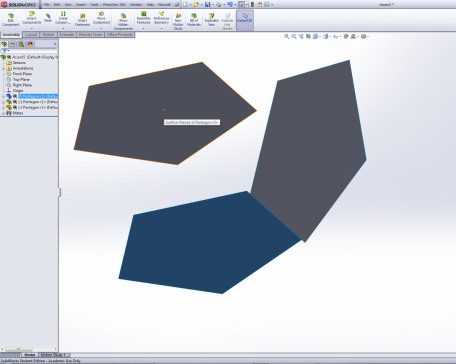Click the Rebuild traffic light icon
This screenshot has height=364, width=456.
(252, 4)
